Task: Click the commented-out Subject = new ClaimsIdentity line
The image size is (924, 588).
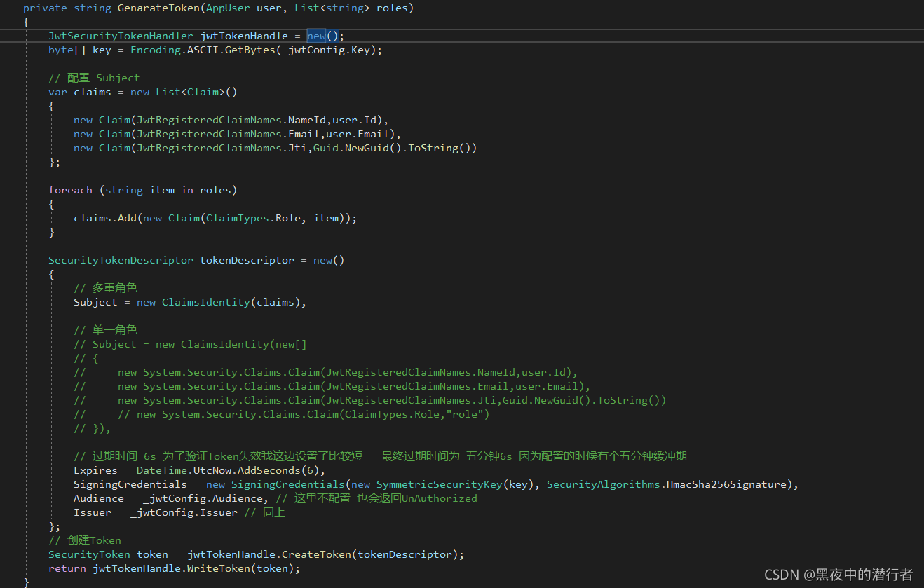Action: click(x=190, y=344)
